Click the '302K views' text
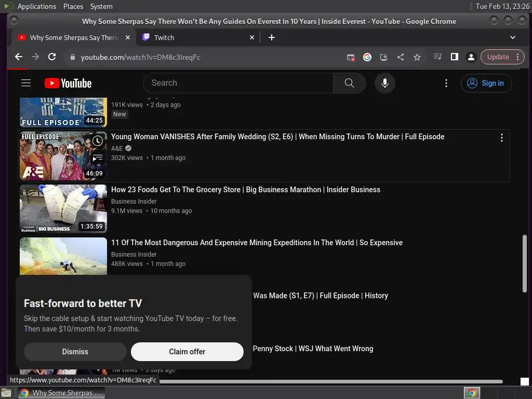 127,158
